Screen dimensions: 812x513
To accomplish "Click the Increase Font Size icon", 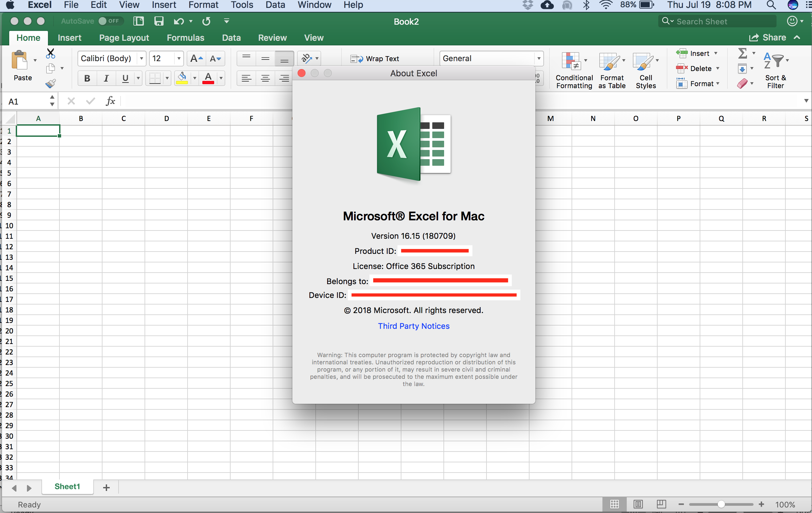I will pos(196,59).
